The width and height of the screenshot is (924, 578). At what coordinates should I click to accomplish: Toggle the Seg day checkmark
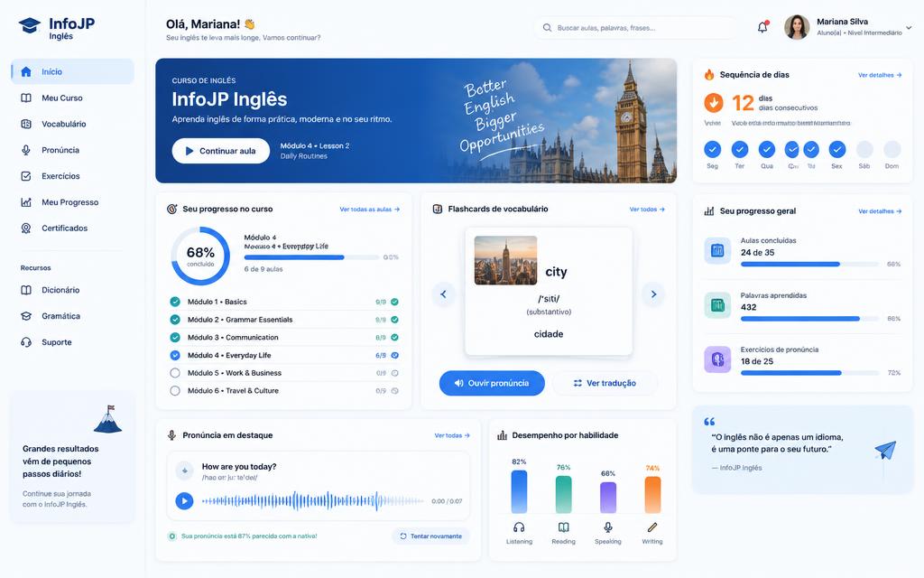(x=713, y=149)
